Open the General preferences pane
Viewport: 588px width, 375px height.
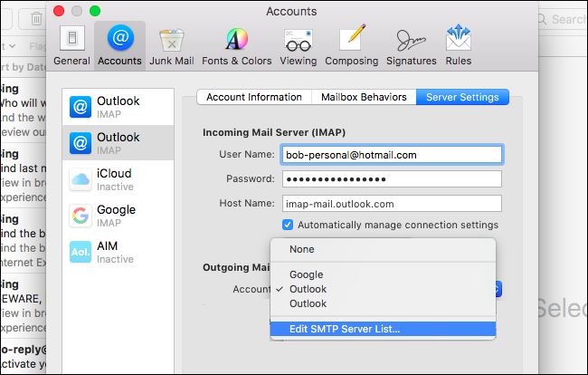[71, 45]
